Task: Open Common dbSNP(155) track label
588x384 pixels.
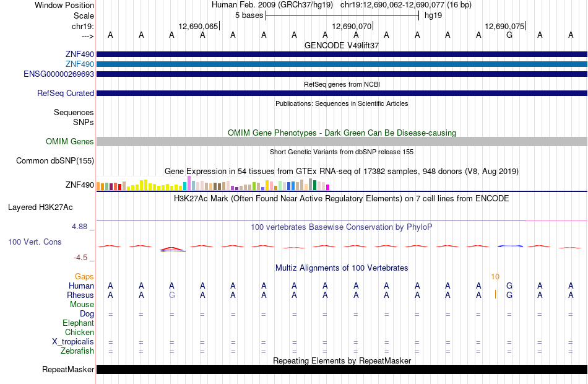Action: click(54, 160)
